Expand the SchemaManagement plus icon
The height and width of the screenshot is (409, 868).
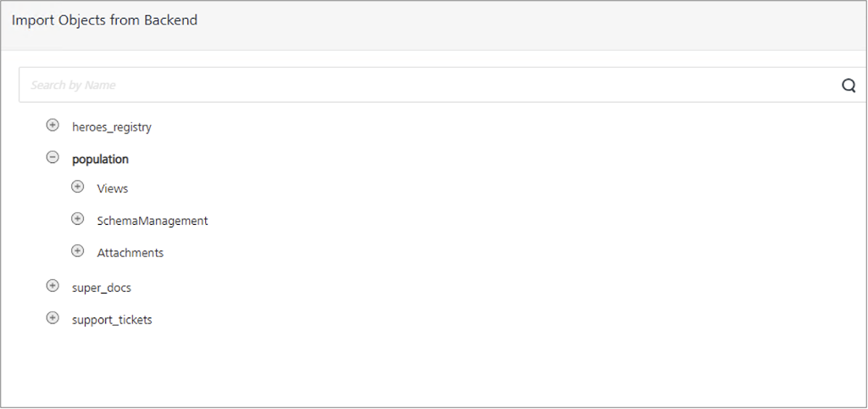pyautogui.click(x=78, y=220)
